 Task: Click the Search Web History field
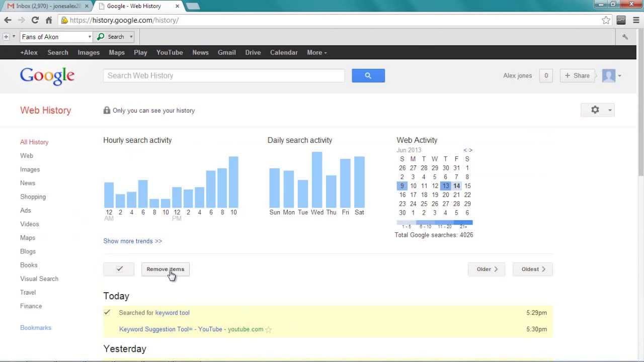224,75
